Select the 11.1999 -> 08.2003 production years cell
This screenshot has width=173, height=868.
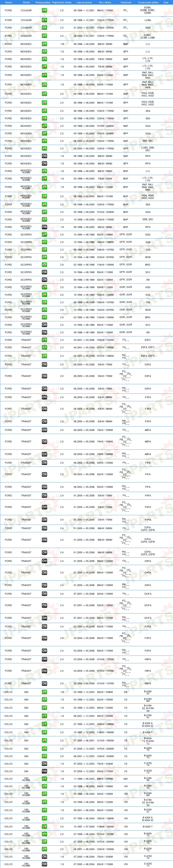[84, 779]
